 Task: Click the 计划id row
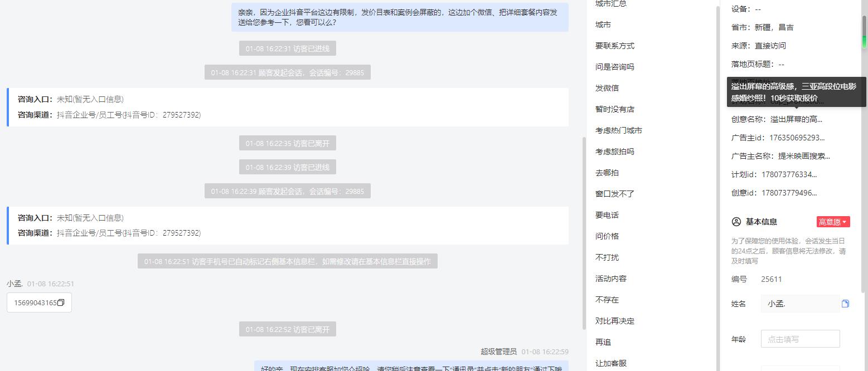774,174
